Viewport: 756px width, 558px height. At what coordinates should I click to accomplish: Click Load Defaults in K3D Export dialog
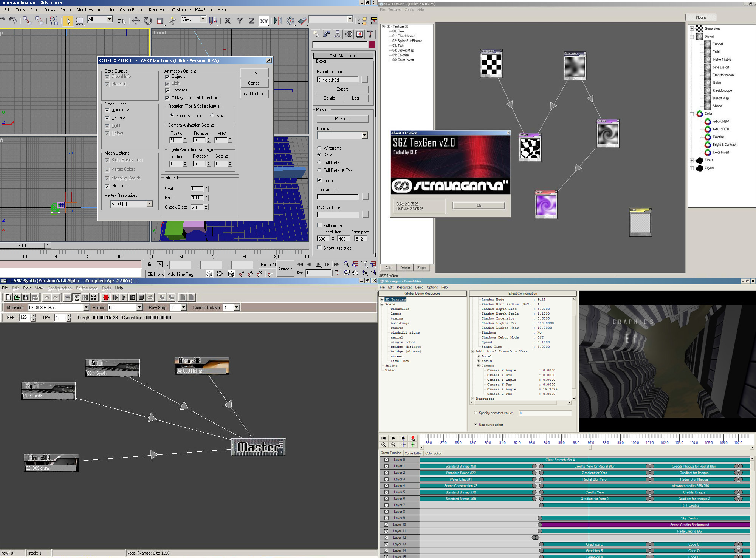[254, 94]
